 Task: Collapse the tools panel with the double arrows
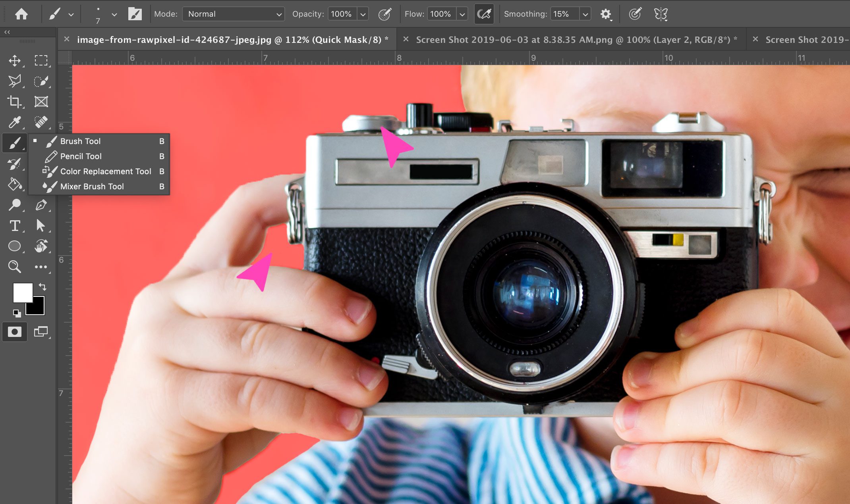(7, 32)
